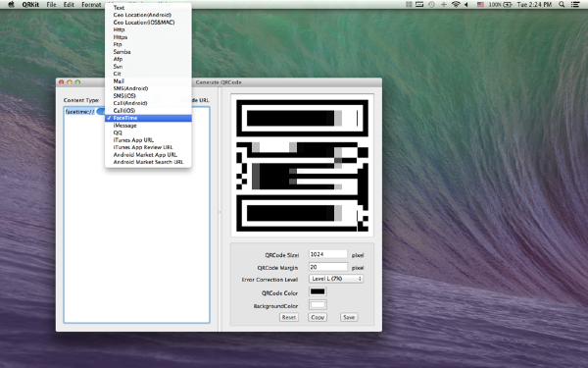Viewport: 588px width, 368px height.
Task: Open the Edit menu
Action: pos(69,5)
